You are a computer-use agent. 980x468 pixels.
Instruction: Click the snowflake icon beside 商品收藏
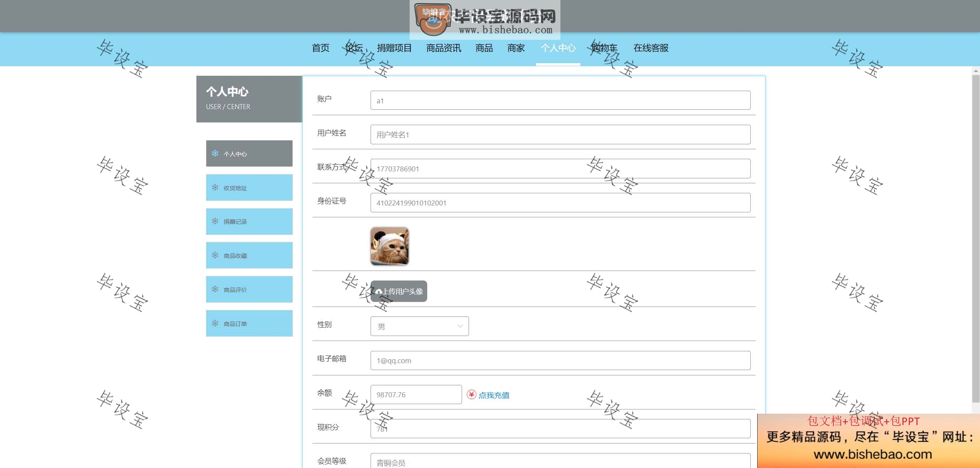(215, 255)
